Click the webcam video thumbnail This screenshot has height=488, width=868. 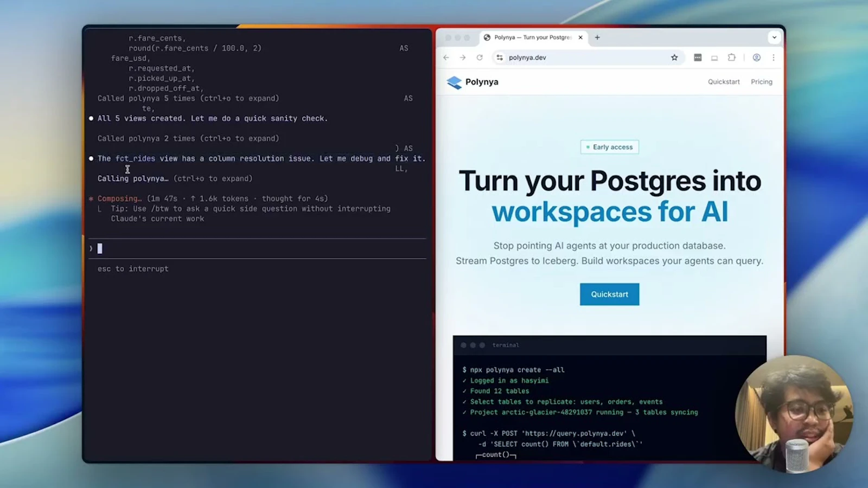[794, 414]
